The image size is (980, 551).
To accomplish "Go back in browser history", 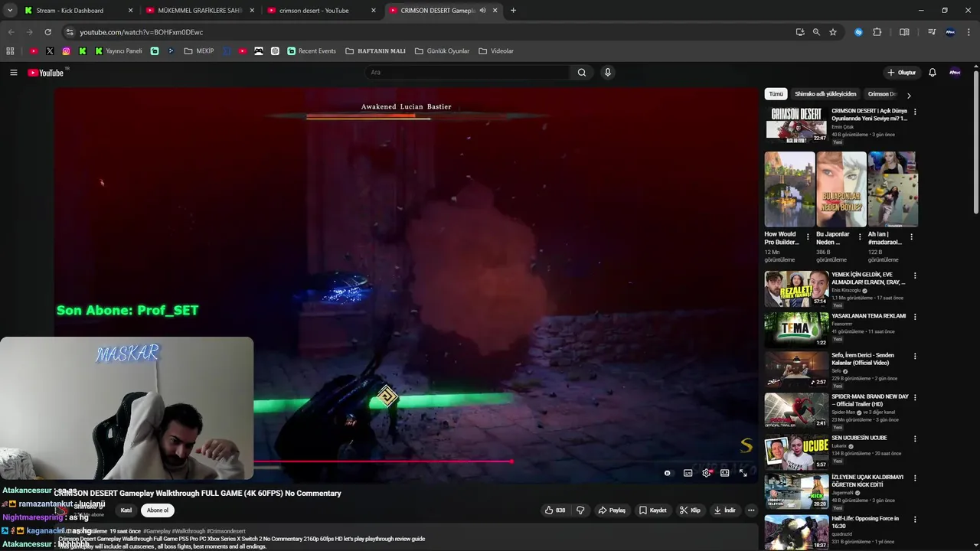I will [x=11, y=32].
